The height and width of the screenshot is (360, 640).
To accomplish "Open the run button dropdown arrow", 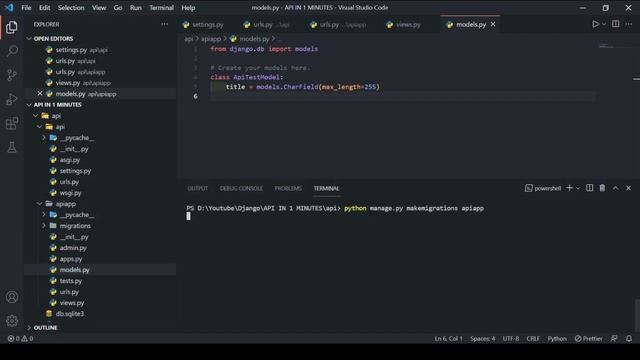I will pyautogui.click(x=604, y=24).
